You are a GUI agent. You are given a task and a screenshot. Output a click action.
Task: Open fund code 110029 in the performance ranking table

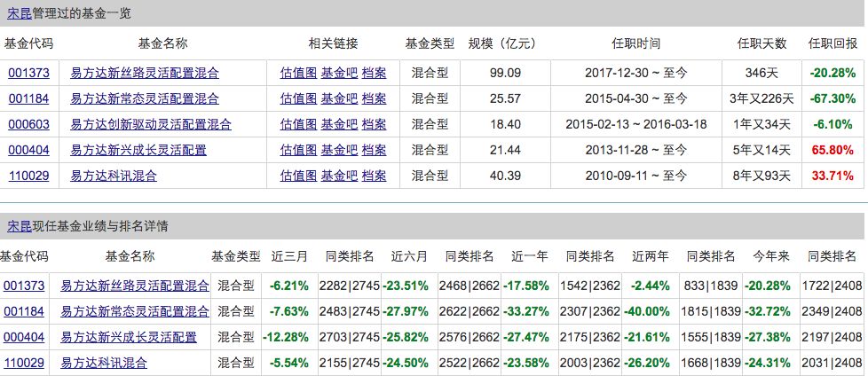click(24, 363)
